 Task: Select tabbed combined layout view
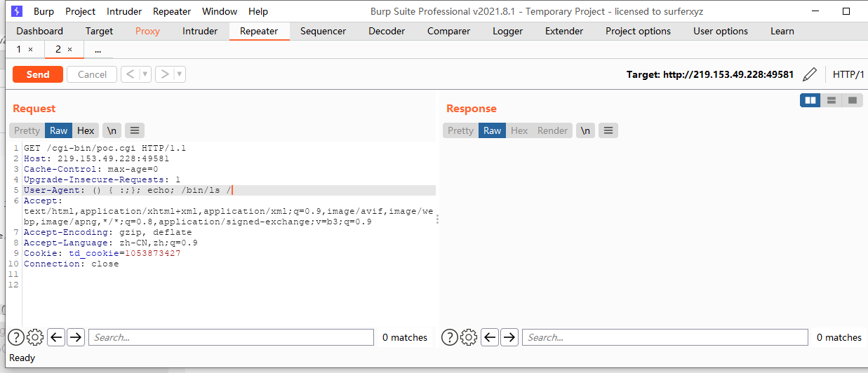853,100
